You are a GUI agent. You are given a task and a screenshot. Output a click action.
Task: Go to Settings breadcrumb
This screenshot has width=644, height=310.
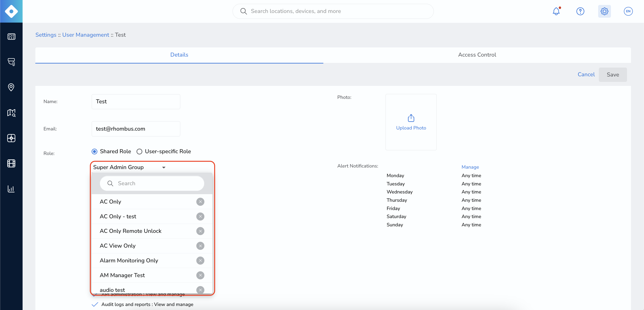46,35
